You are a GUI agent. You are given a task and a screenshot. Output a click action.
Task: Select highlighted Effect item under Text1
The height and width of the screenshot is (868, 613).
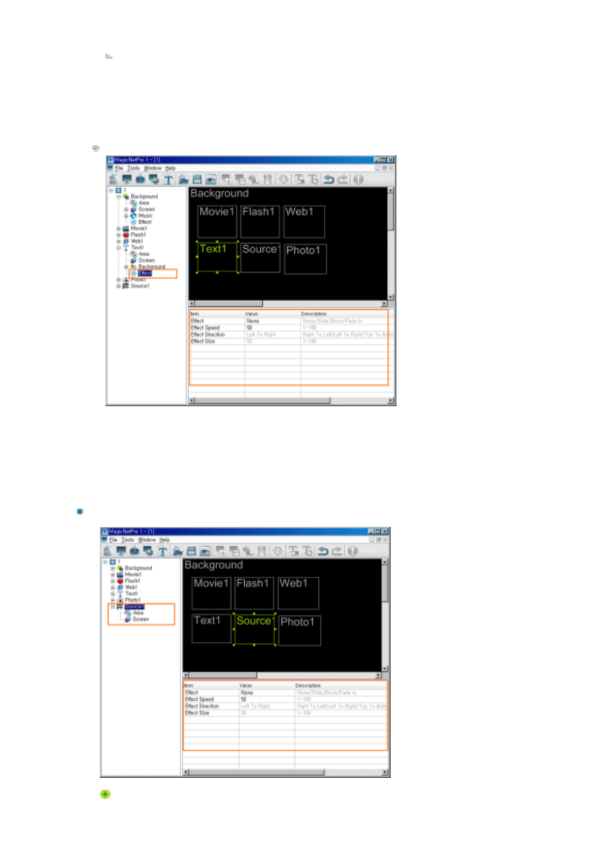tap(145, 273)
